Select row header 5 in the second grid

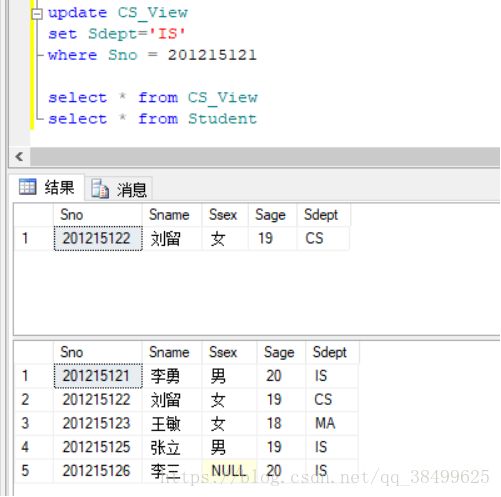click(34, 471)
